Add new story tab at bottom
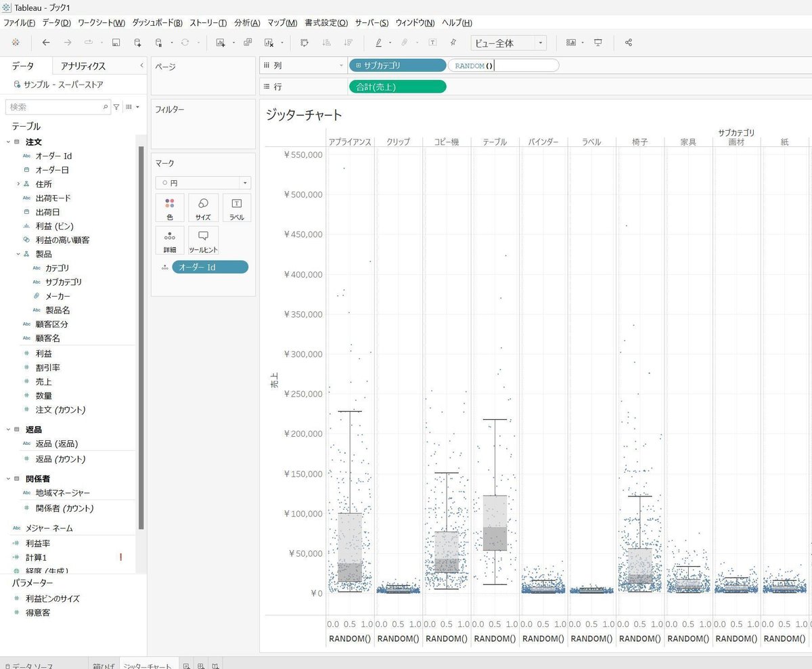Image resolution: width=812 pixels, height=669 pixels. [215, 665]
